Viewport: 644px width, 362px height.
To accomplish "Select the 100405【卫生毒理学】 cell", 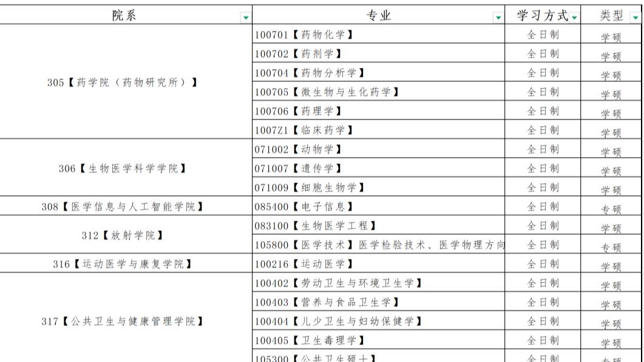I will coord(378,340).
